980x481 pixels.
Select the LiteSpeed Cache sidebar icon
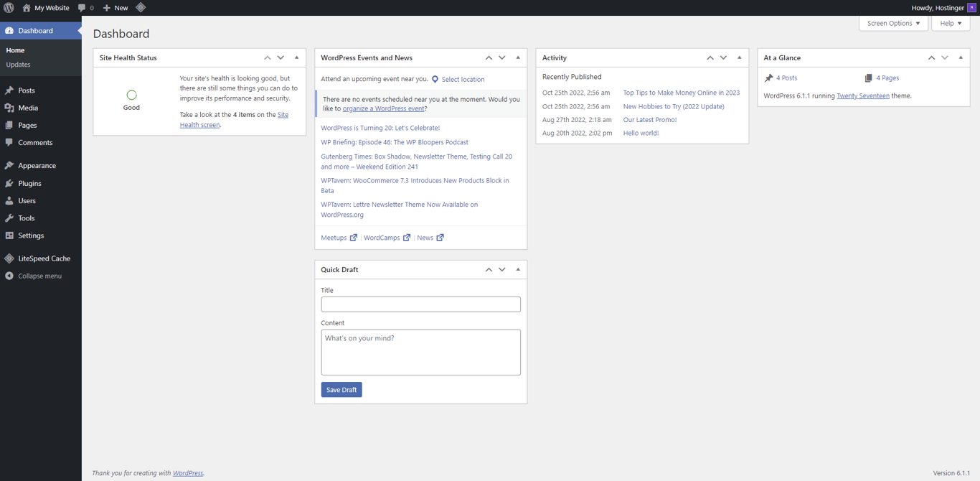[9, 258]
